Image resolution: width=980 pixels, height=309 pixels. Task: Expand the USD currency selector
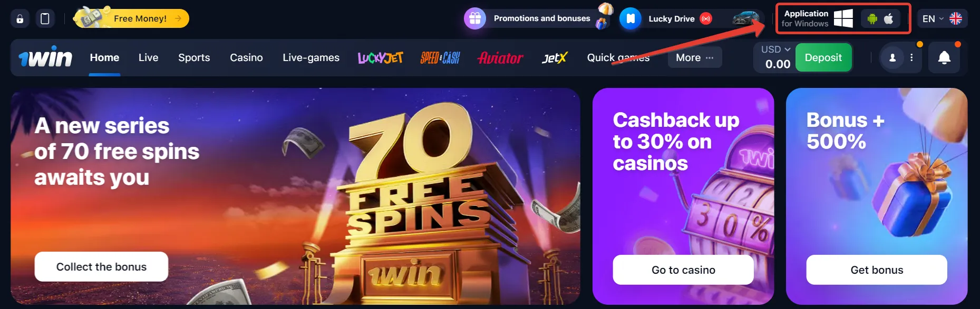coord(775,49)
